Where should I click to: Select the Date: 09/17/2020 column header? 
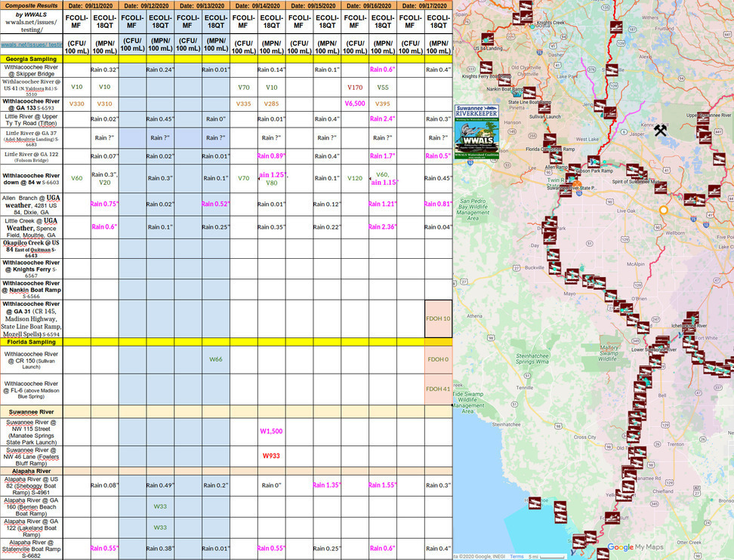tap(424, 5)
